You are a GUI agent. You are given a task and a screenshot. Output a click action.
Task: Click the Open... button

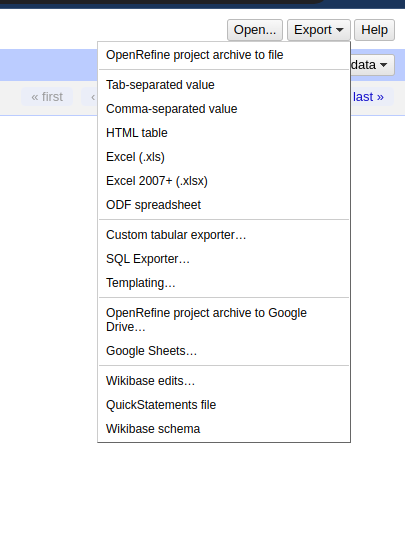tap(255, 30)
